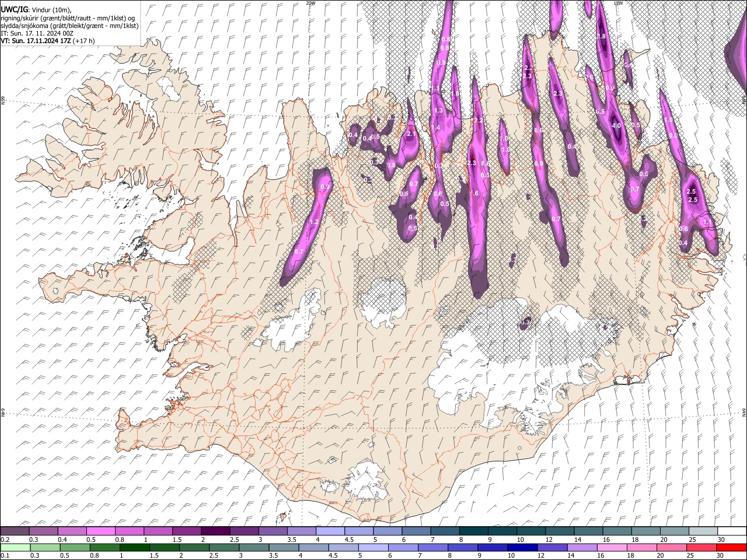Click the top-row legend swatch between 14 and 16
The height and width of the screenshot is (560, 747).
coord(589,531)
